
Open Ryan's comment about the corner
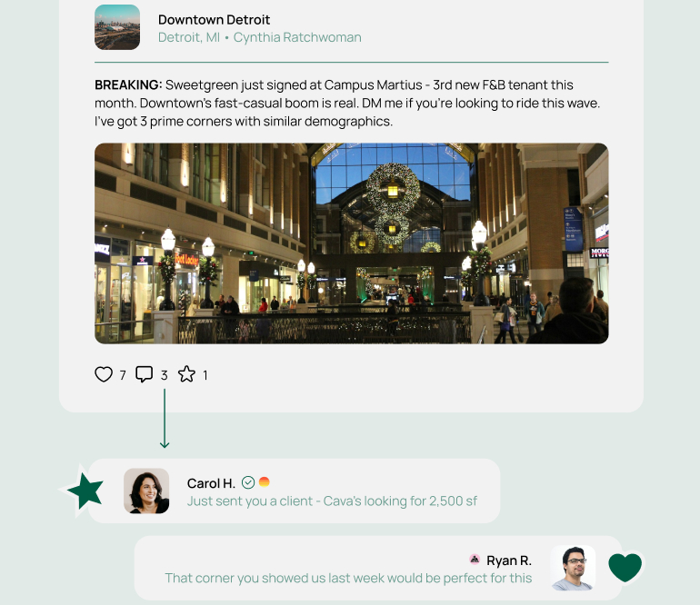(x=348, y=579)
